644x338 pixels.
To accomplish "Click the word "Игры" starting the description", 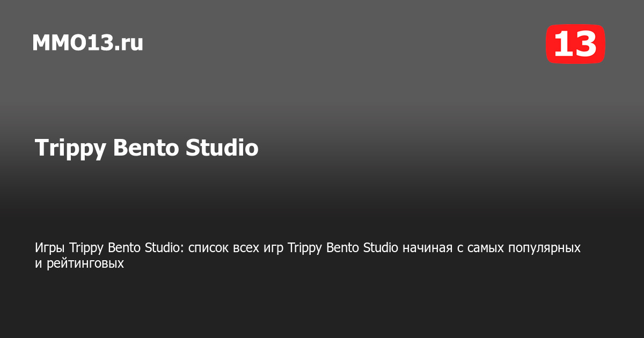I will tap(50, 248).
